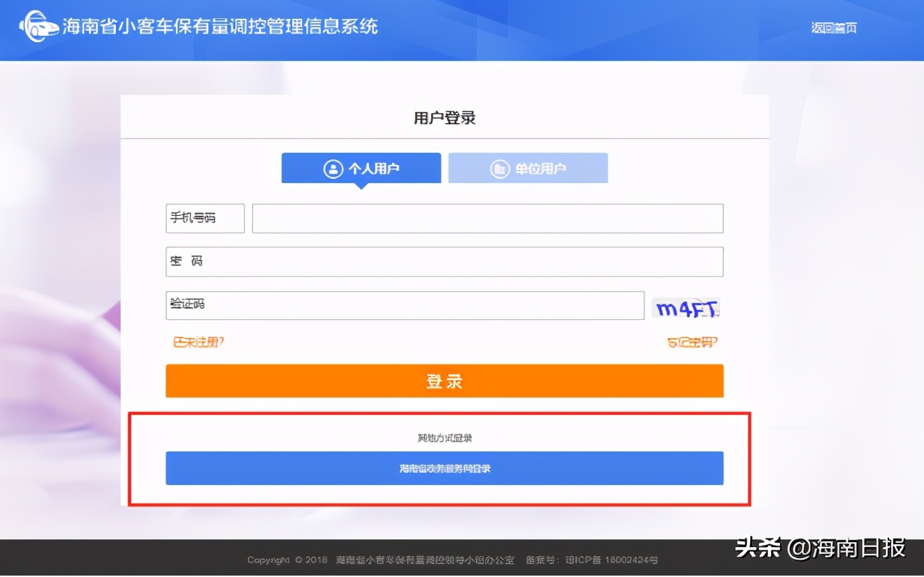
Task: Click the 其他方式登录 label text
Action: [x=445, y=438]
